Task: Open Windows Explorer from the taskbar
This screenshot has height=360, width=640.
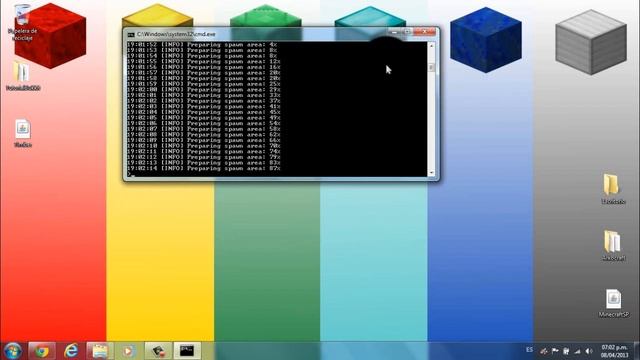Action: tap(100, 351)
